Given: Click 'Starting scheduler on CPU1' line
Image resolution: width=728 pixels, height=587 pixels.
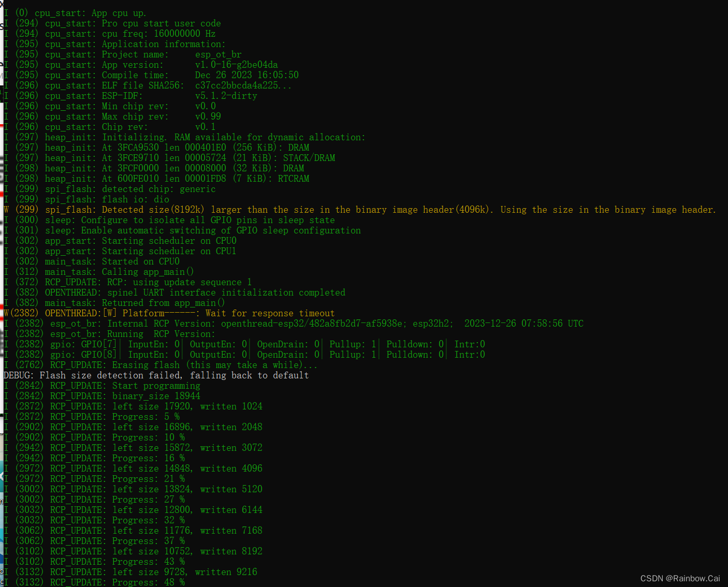Looking at the screenshot, I should (120, 251).
